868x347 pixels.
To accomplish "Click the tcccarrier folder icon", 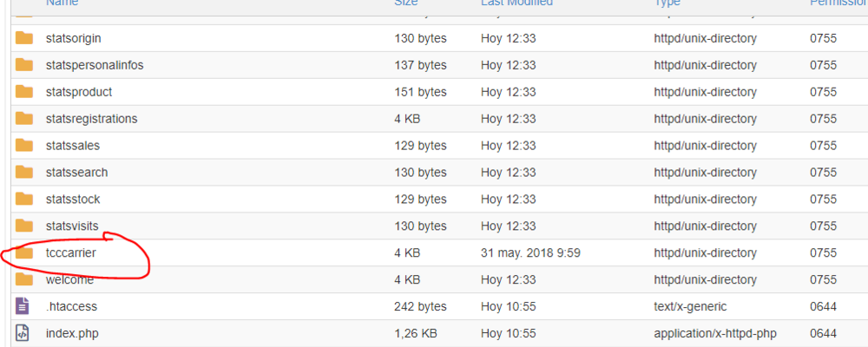I will [x=24, y=253].
